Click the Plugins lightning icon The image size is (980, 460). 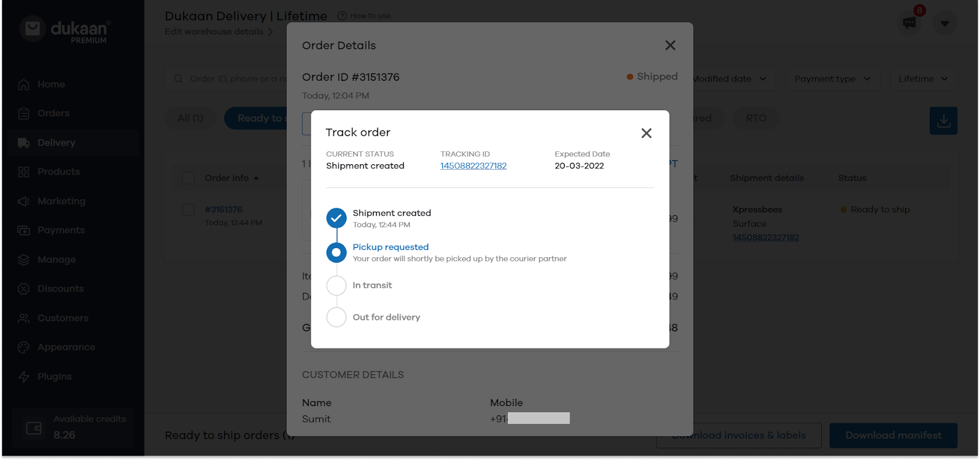click(x=24, y=377)
